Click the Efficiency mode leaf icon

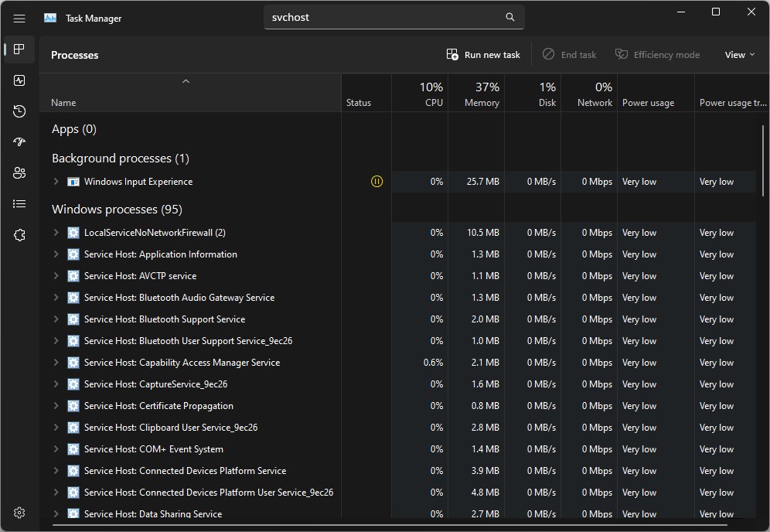click(x=622, y=54)
